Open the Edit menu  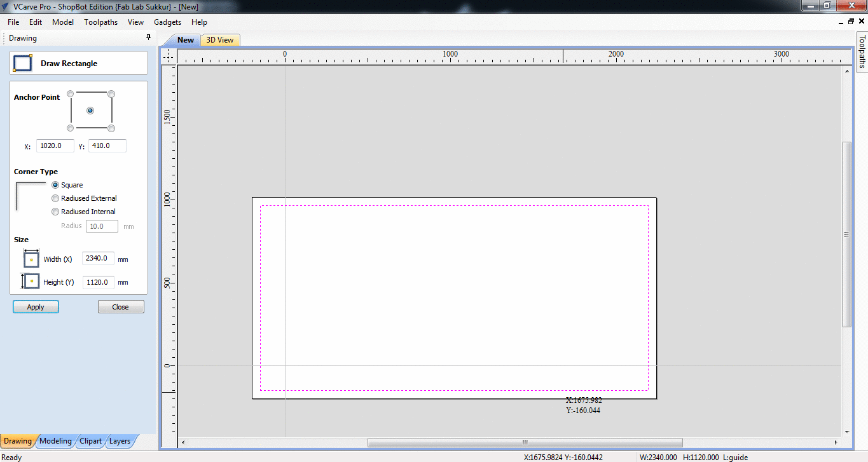tap(36, 22)
